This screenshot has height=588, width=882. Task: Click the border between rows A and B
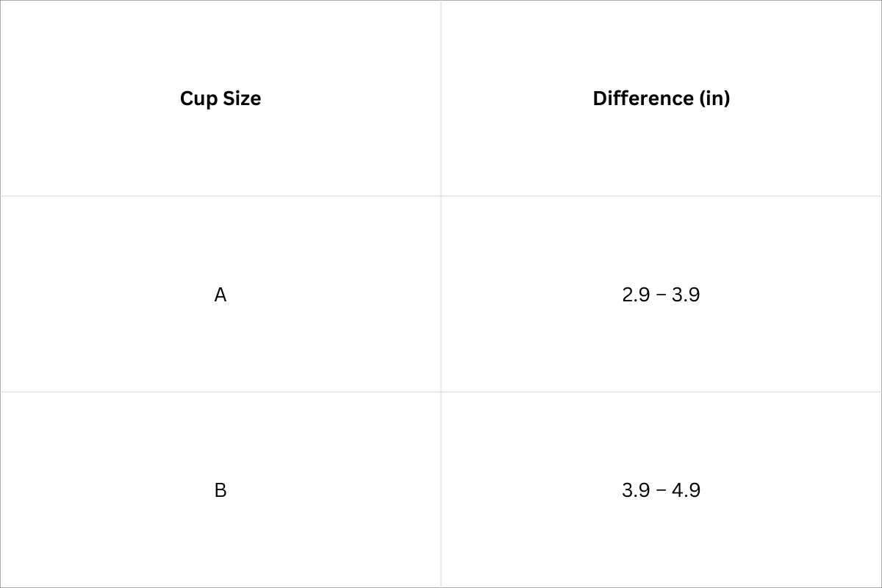[x=220, y=392]
